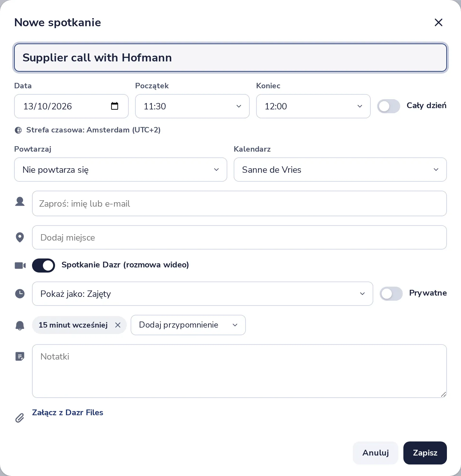Turn off Spotkanie Dazr video call toggle
The height and width of the screenshot is (476, 461).
point(44,266)
